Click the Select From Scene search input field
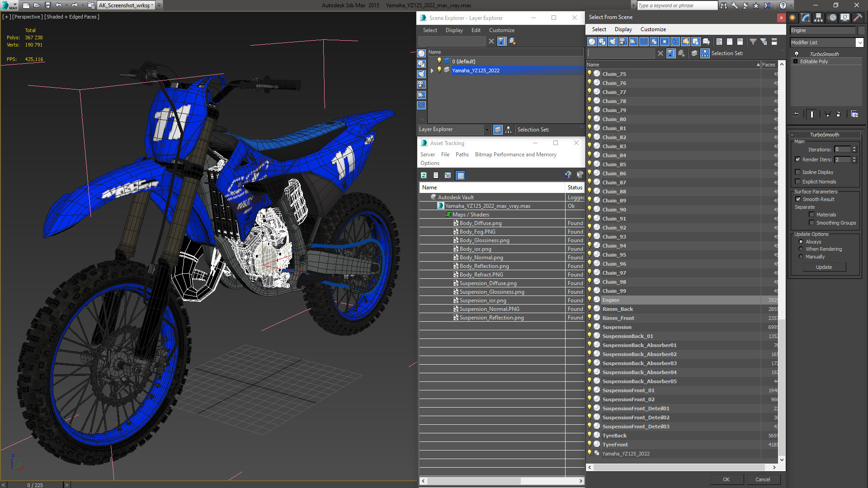The height and width of the screenshot is (488, 868). (621, 53)
